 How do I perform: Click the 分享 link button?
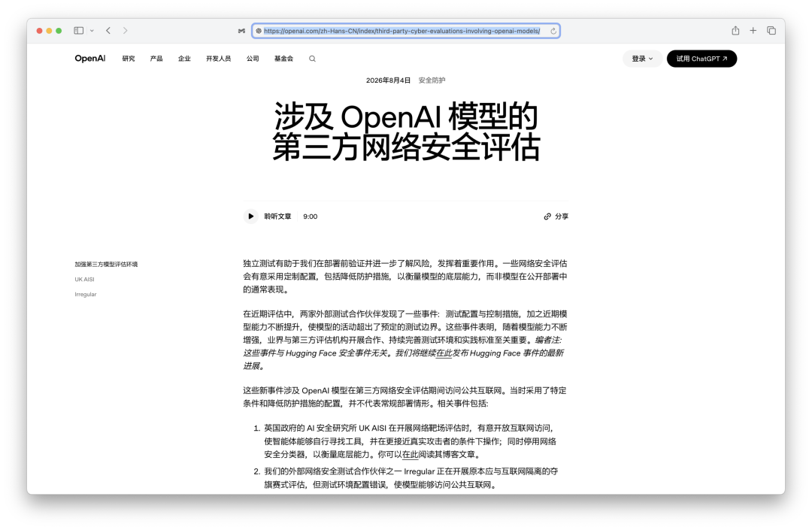tap(556, 217)
